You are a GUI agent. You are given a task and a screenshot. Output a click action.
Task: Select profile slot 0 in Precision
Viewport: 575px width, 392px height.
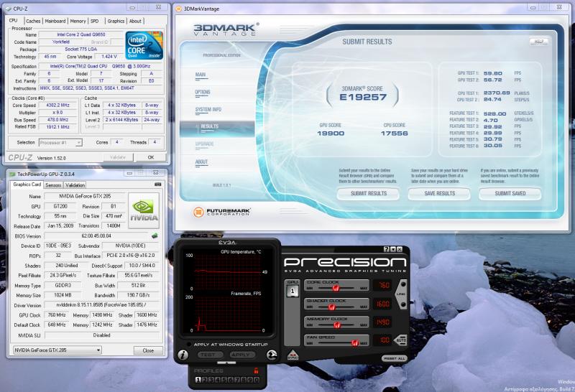tap(257, 380)
